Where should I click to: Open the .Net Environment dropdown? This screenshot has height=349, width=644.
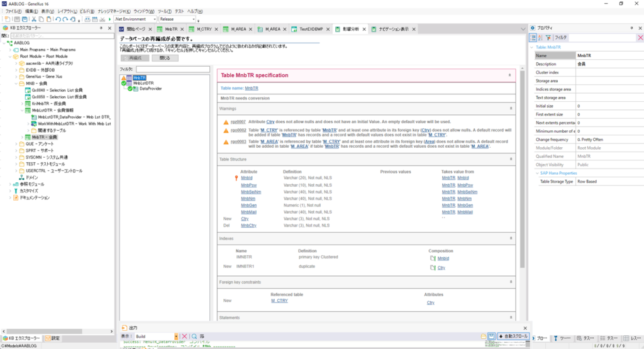coord(155,19)
